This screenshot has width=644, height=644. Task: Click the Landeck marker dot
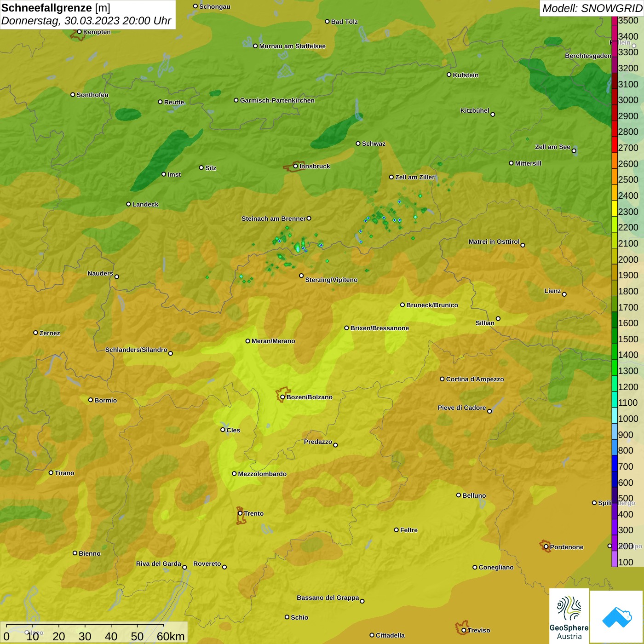click(128, 204)
